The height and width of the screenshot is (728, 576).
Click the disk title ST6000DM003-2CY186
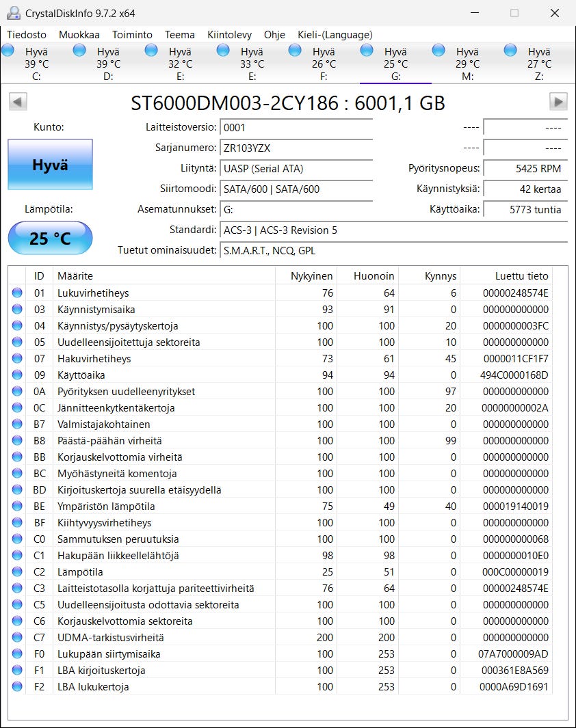coord(235,103)
